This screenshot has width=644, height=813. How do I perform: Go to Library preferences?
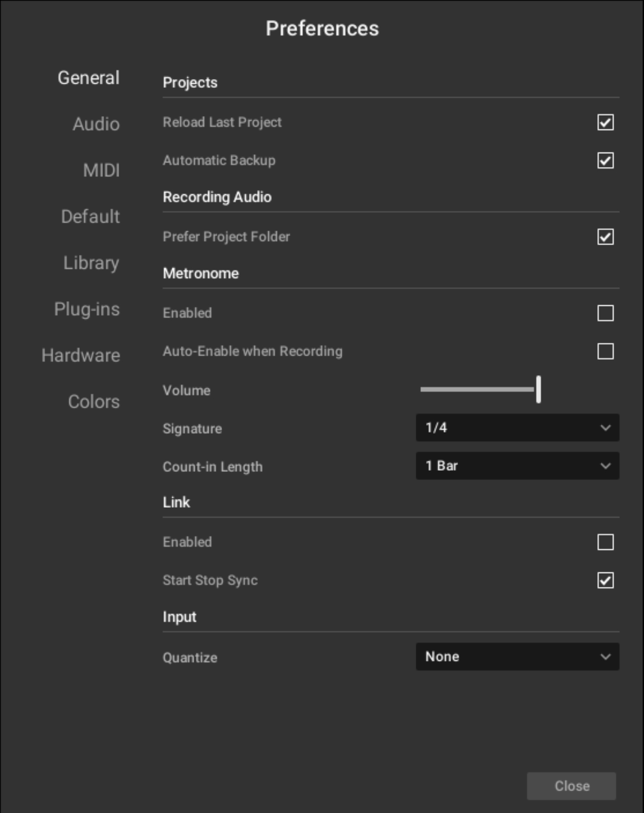[91, 263]
